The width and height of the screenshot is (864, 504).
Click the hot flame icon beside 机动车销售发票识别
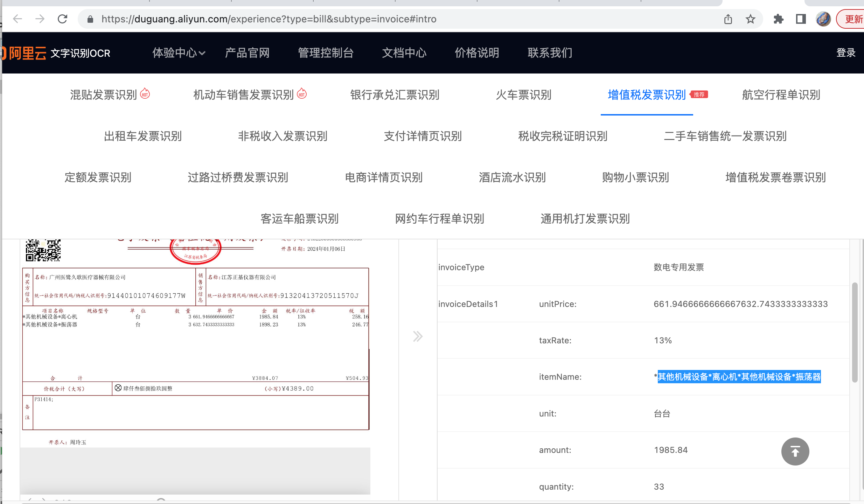point(302,94)
